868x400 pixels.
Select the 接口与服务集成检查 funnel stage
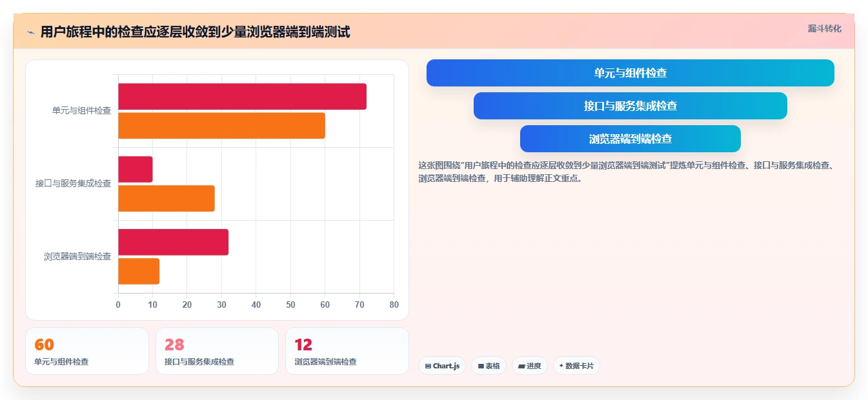coord(630,106)
